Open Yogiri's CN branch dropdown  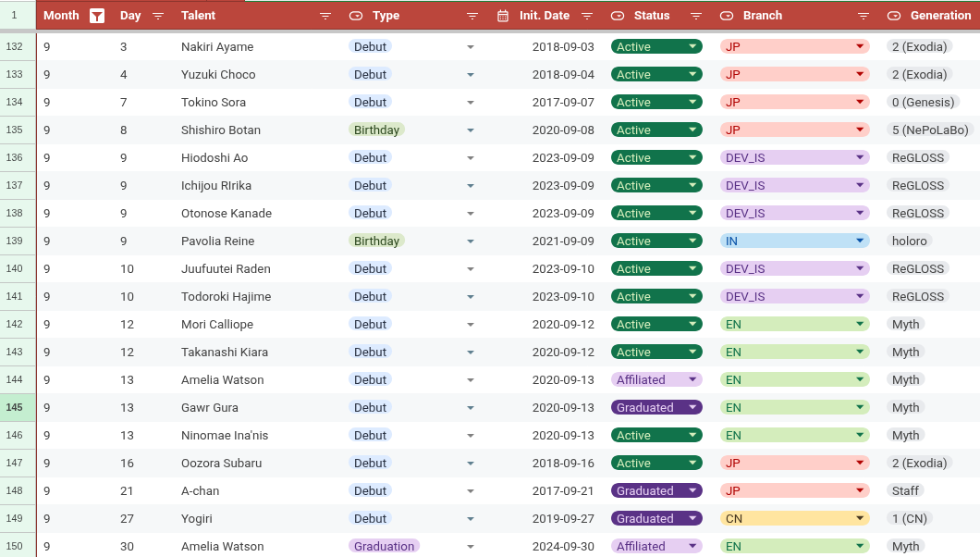pos(860,518)
